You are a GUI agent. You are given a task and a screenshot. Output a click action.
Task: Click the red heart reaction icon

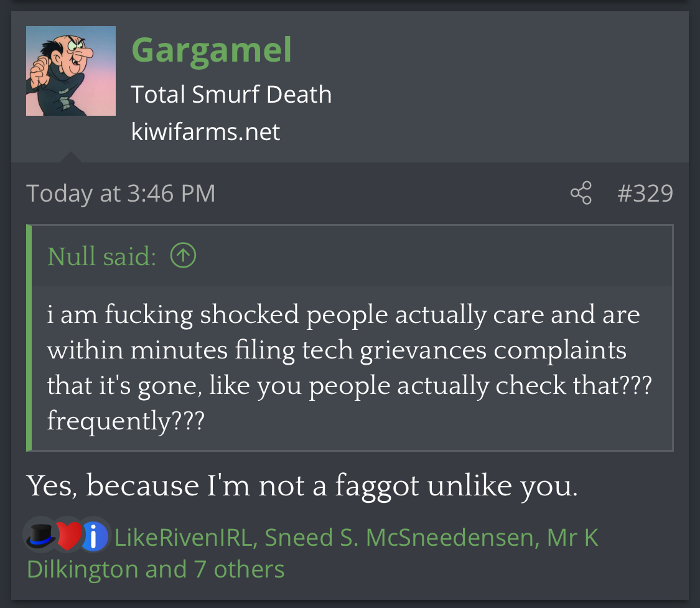tap(68, 536)
